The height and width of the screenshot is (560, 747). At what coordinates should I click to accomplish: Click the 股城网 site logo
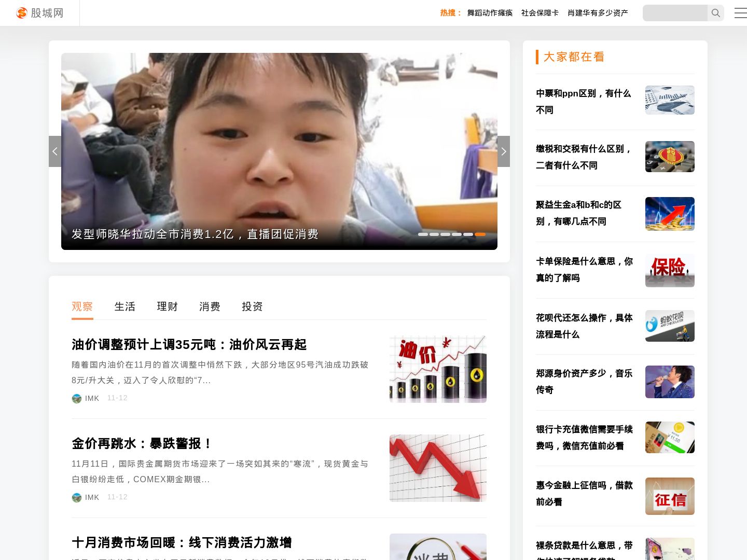pyautogui.click(x=40, y=13)
